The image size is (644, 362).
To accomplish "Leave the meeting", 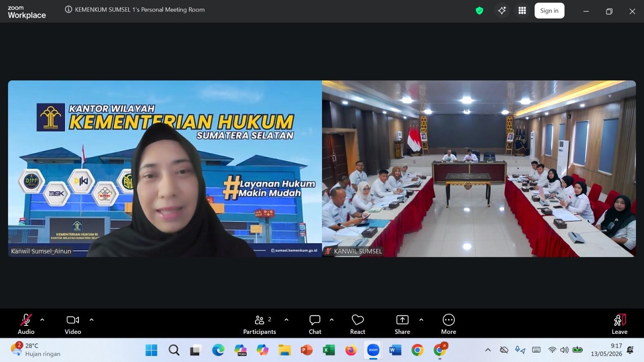I will [619, 324].
